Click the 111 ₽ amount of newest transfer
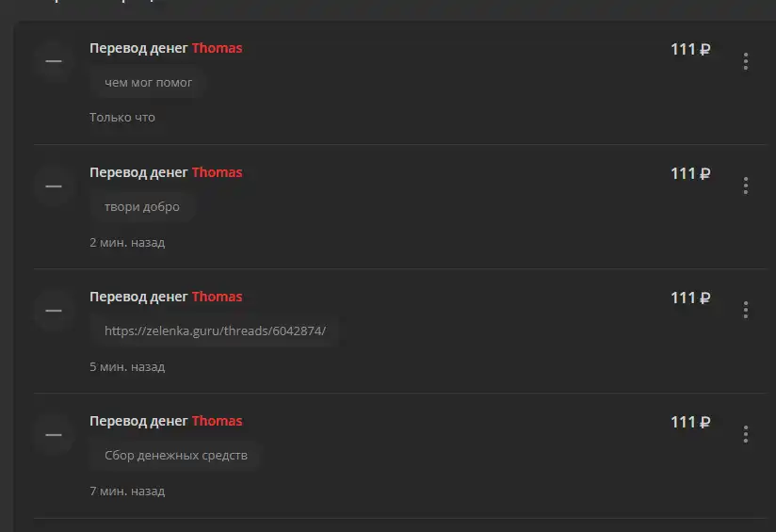 (x=690, y=49)
